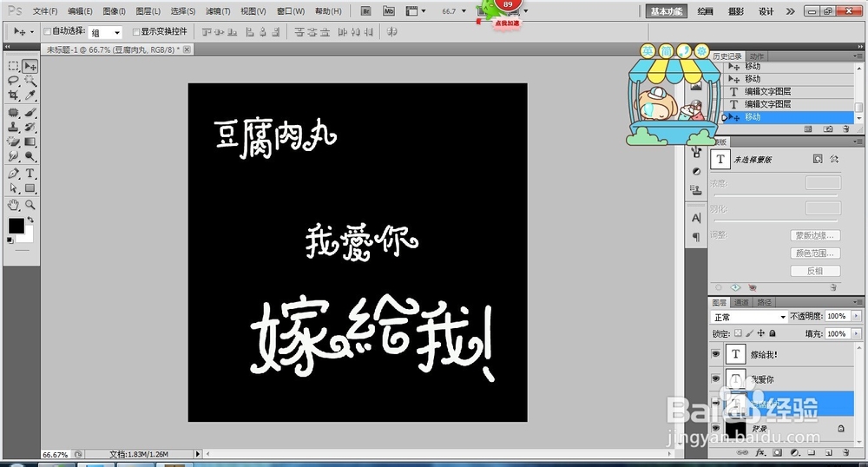
Task: Select the 基本功能 workspace
Action: [667, 11]
